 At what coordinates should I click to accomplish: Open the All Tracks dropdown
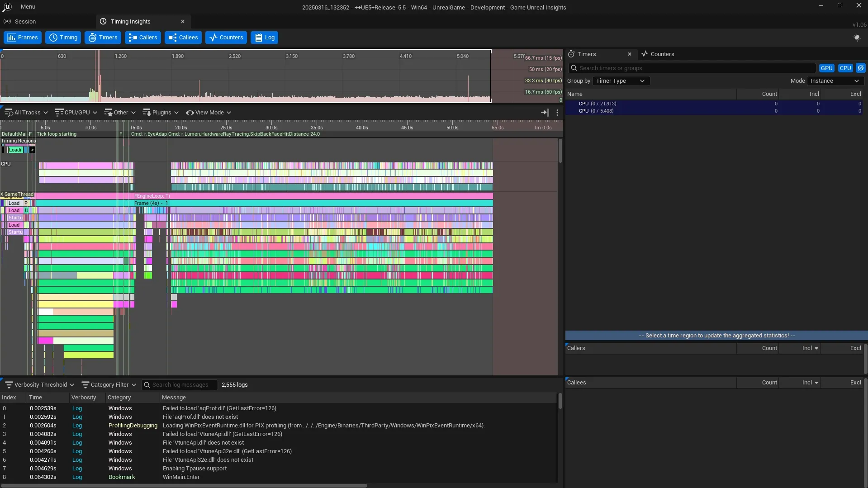[x=26, y=113]
